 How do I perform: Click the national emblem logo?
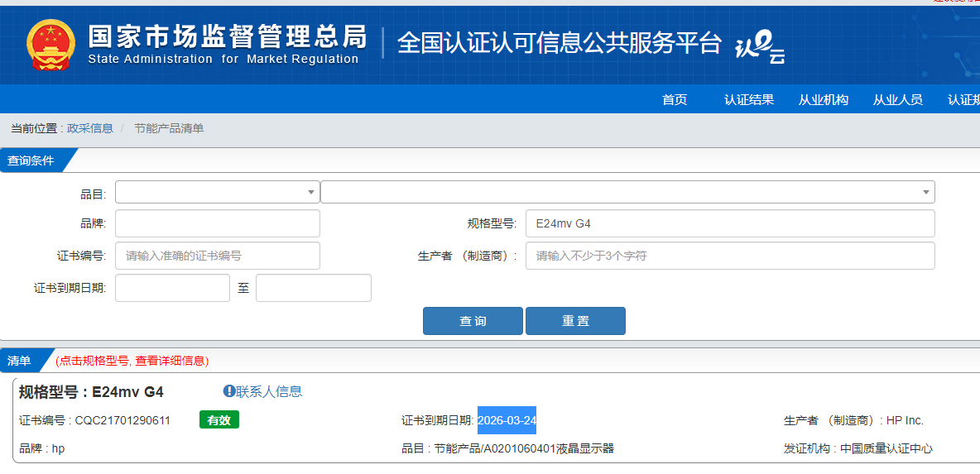(50, 45)
